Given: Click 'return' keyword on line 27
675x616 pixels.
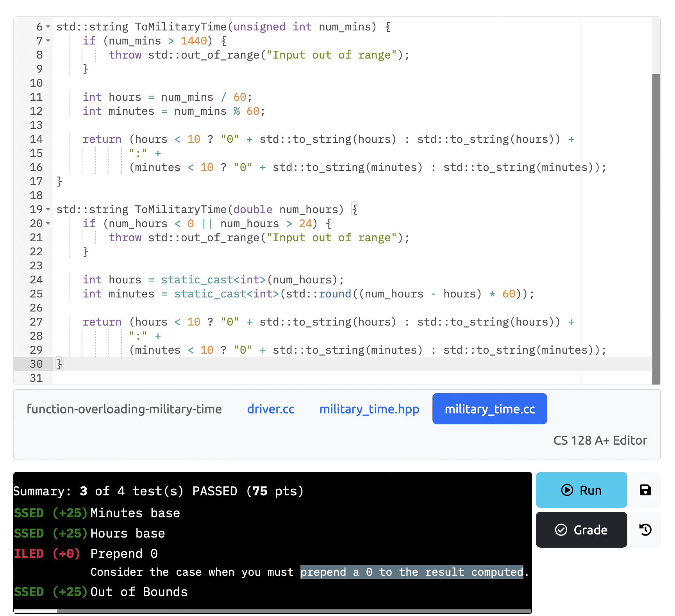Looking at the screenshot, I should (x=102, y=322).
